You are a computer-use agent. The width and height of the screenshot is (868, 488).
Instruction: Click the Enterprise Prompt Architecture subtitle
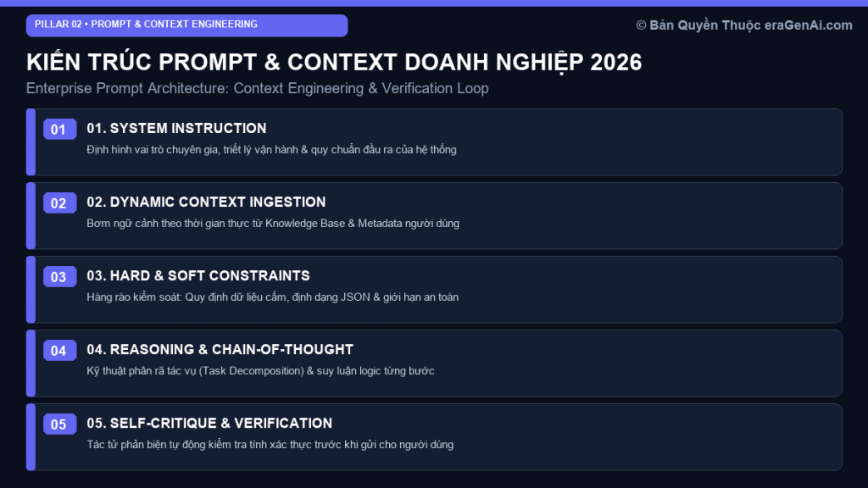click(x=258, y=88)
